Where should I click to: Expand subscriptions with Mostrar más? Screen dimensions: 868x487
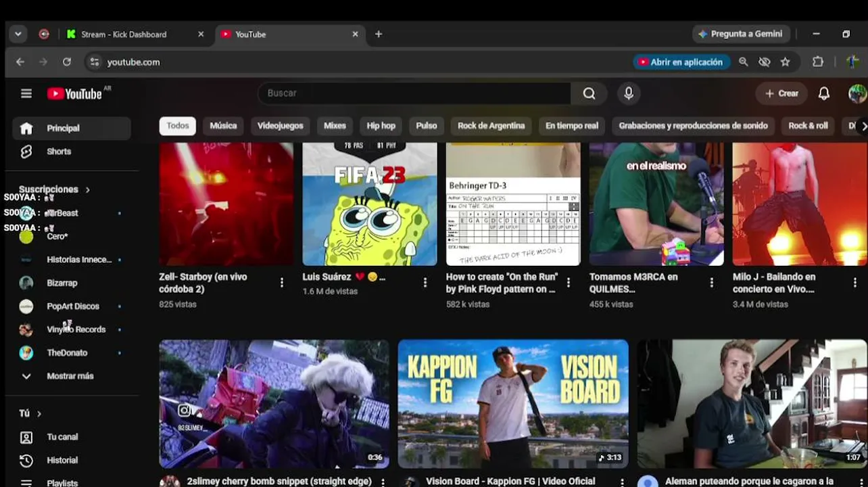pyautogui.click(x=72, y=376)
